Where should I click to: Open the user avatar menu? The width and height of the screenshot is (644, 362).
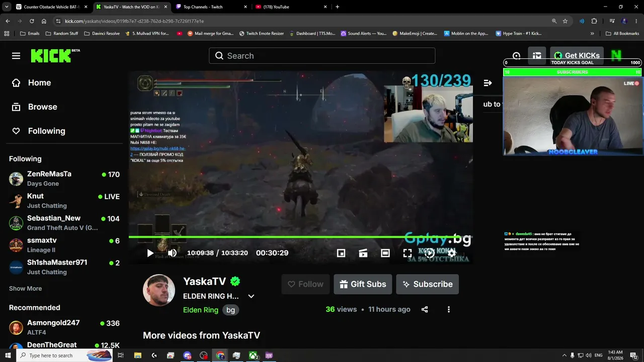click(616, 56)
